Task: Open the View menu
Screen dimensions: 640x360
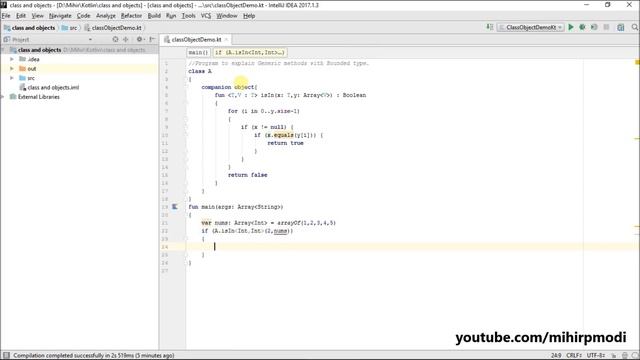Action: click(x=38, y=16)
